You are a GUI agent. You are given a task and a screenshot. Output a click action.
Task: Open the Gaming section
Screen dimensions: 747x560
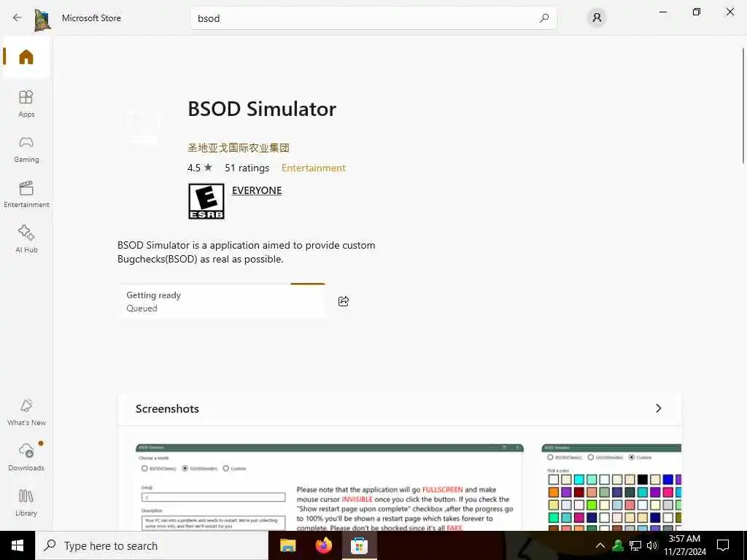(x=26, y=149)
